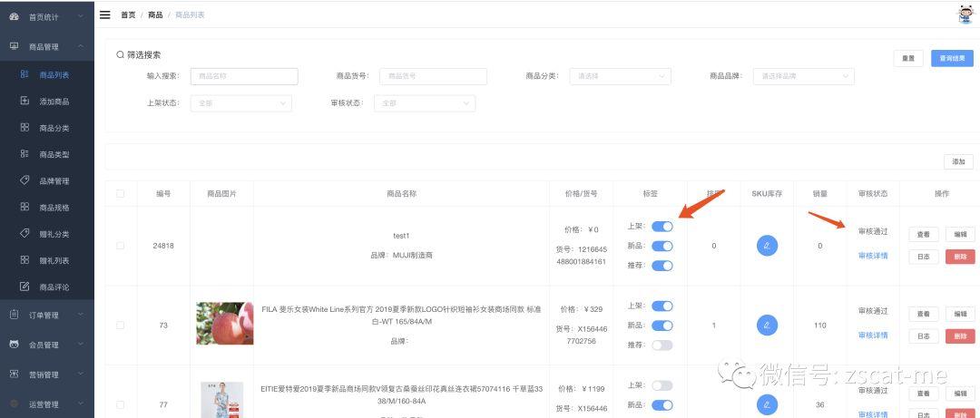980x418 pixels.
Task: Open 添加商品 menu item
Action: coord(47,102)
